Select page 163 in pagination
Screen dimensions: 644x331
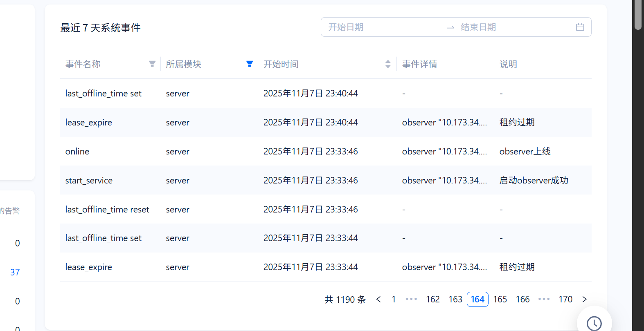pyautogui.click(x=455, y=300)
